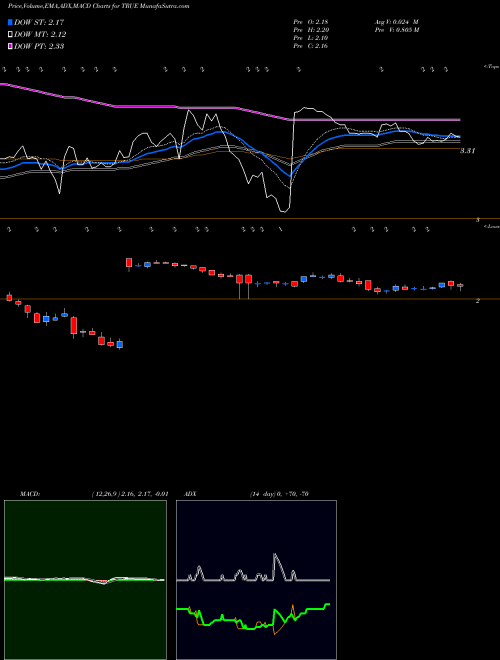The height and width of the screenshot is (660, 500).
Task: Click the 'Pre L: 2.10' value
Action: [x=311, y=38]
